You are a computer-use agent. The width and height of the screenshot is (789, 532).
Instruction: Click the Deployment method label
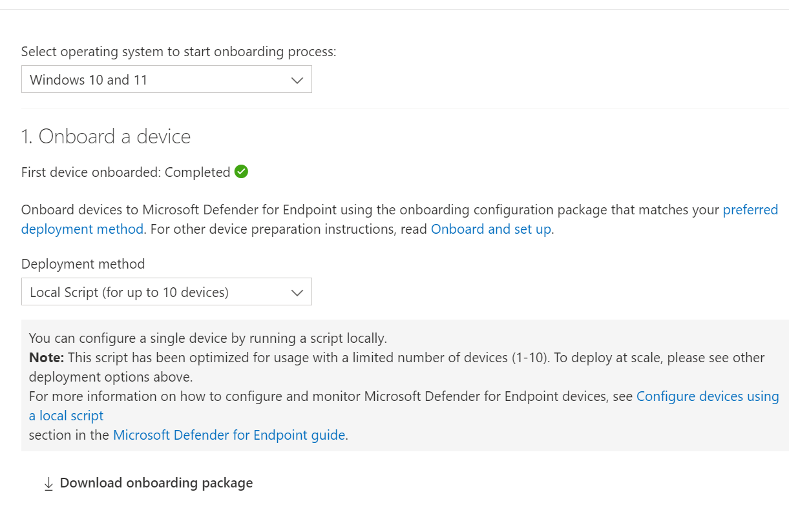(83, 263)
